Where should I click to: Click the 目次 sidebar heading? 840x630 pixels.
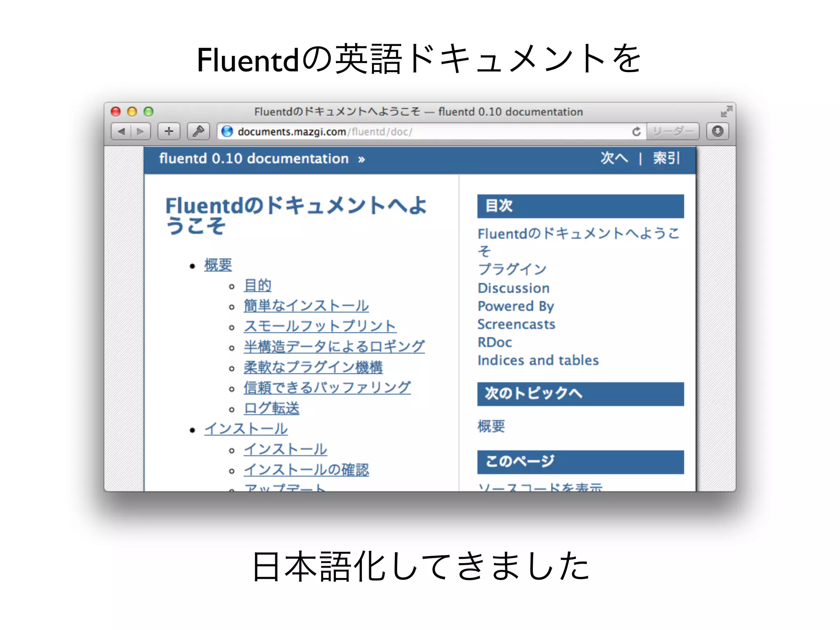click(x=580, y=206)
